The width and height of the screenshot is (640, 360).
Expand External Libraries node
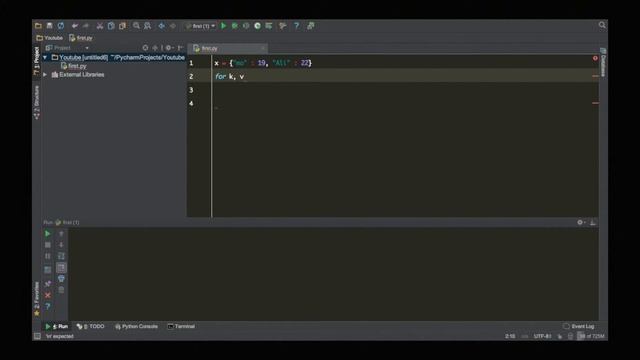point(45,75)
